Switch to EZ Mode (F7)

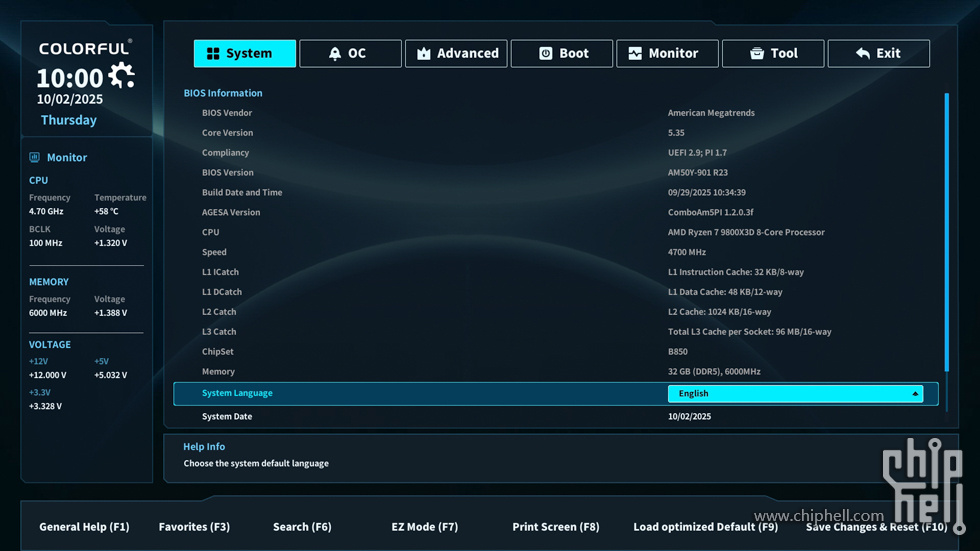click(424, 527)
